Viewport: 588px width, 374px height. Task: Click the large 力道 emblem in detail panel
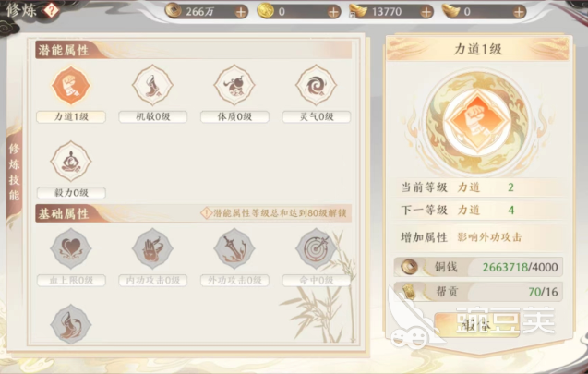click(x=477, y=122)
